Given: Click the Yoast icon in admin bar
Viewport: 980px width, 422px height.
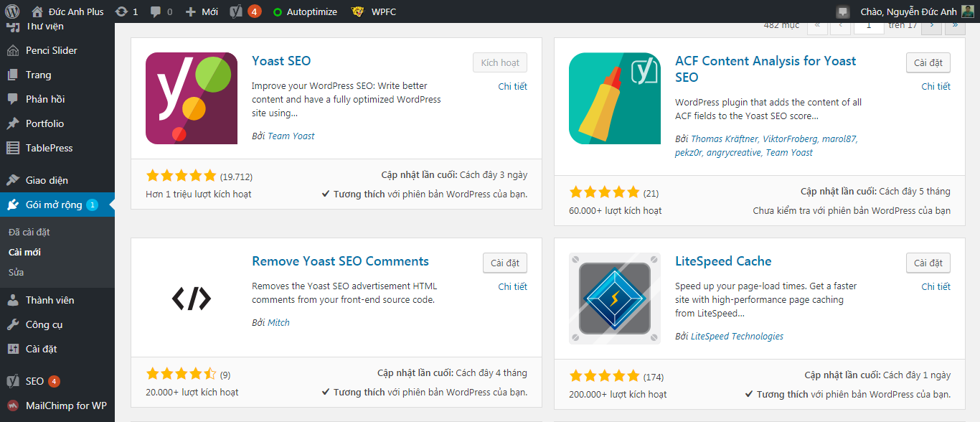Looking at the screenshot, I should [236, 11].
